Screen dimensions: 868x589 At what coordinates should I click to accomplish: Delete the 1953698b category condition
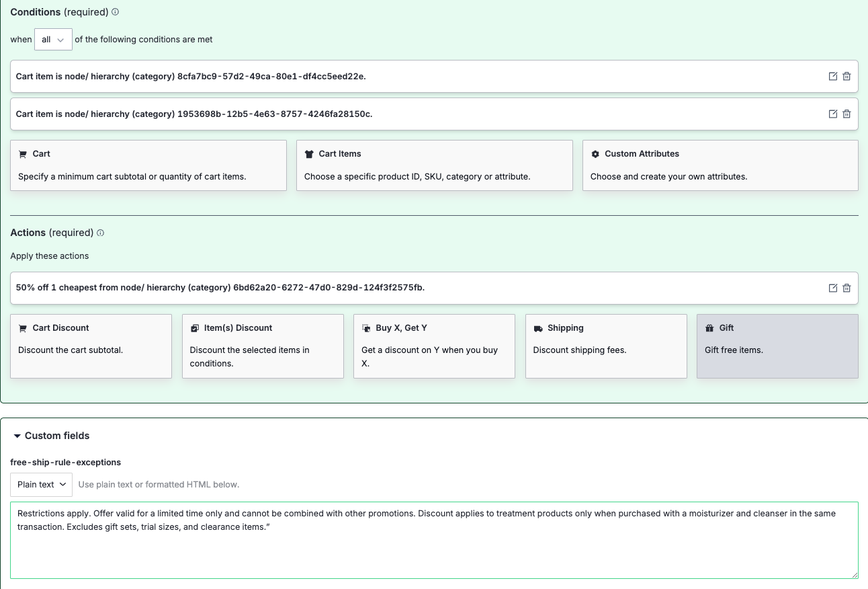pyautogui.click(x=847, y=114)
